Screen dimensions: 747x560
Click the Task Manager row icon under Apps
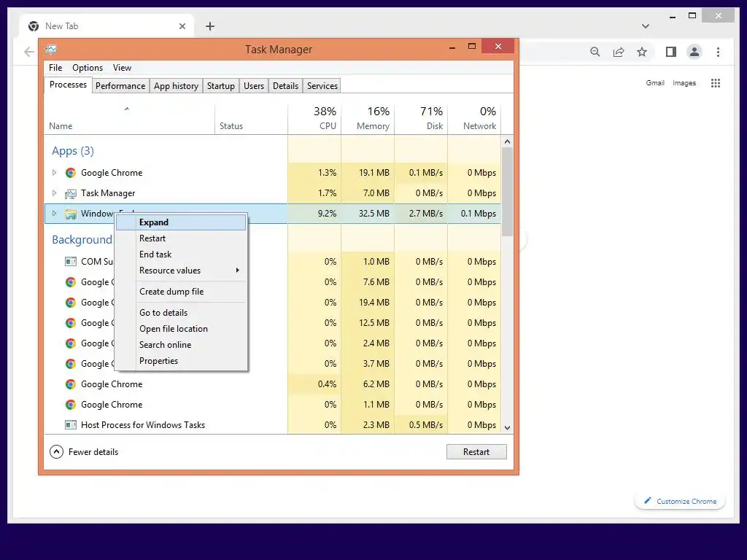pos(71,193)
